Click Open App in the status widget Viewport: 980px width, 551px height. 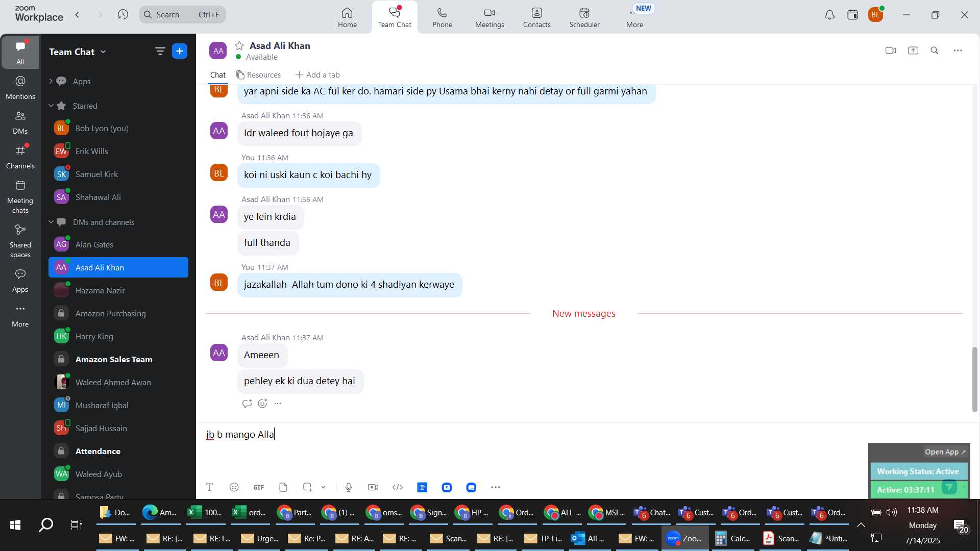click(945, 452)
